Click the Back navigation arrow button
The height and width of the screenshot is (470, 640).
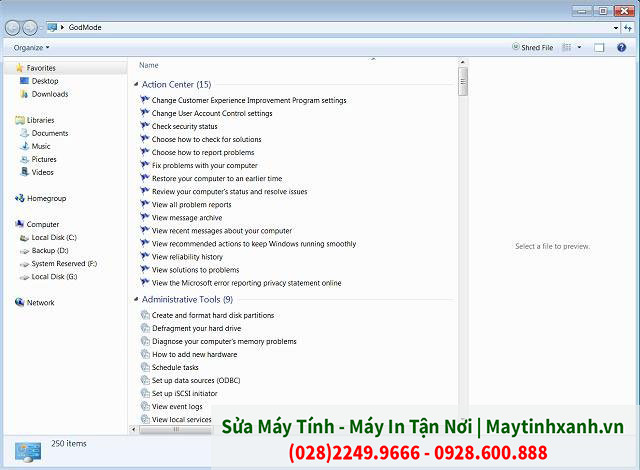pos(13,27)
